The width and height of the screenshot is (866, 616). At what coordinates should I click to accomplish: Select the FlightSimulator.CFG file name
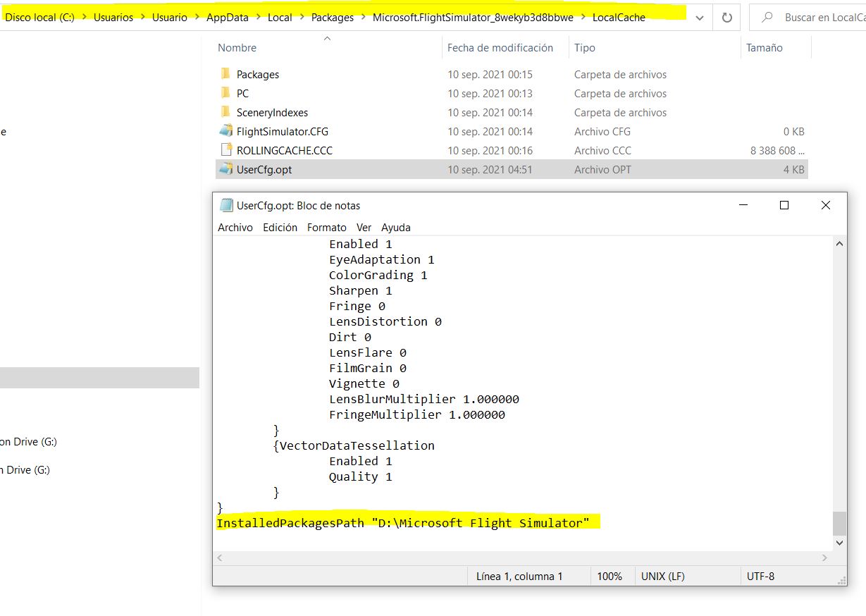[283, 131]
